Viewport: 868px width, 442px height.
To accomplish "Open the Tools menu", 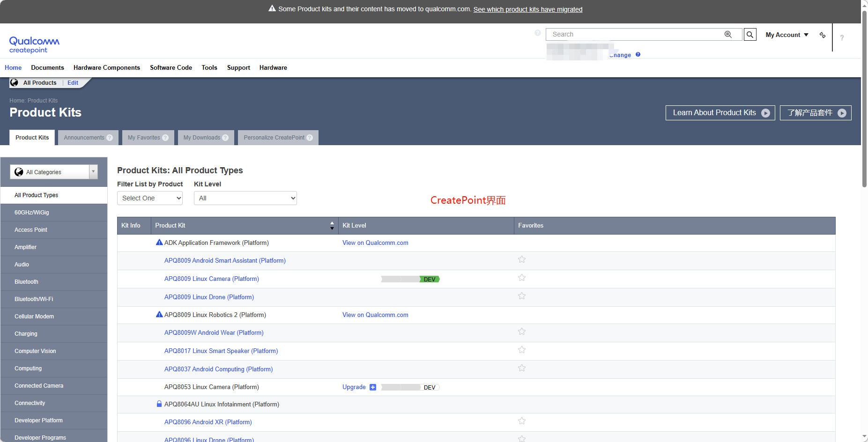I will (x=209, y=67).
